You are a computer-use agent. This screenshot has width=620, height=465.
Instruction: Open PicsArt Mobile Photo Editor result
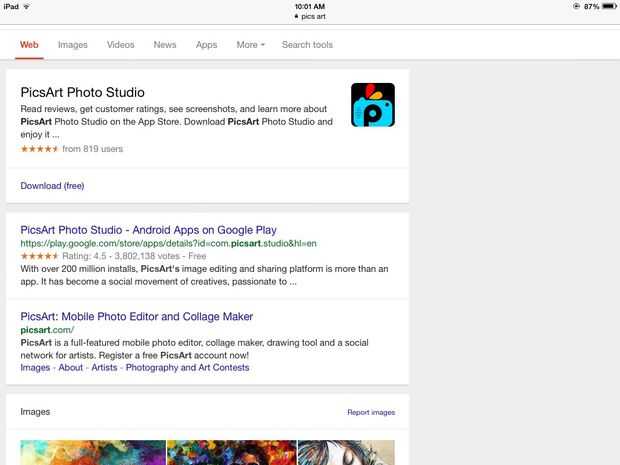pyautogui.click(x=136, y=316)
